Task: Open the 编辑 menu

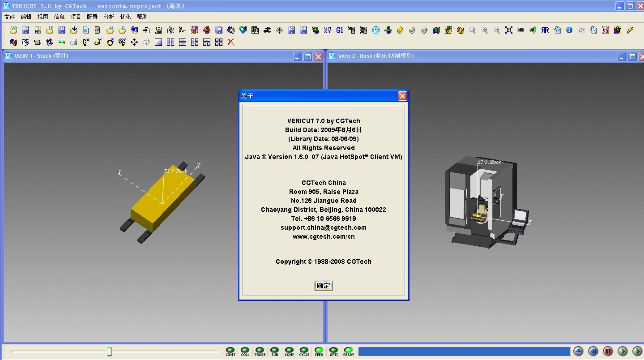Action: pos(26,17)
